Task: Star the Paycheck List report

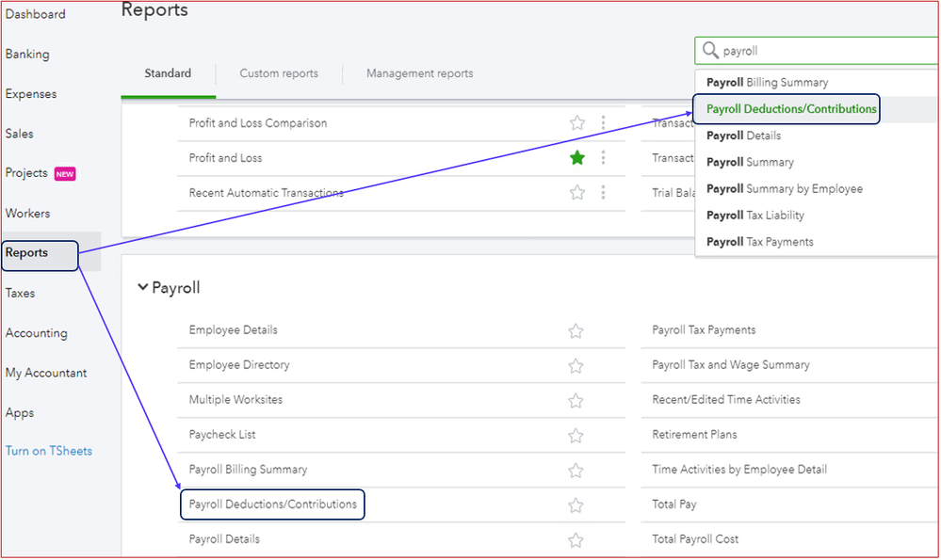Action: pyautogui.click(x=576, y=435)
